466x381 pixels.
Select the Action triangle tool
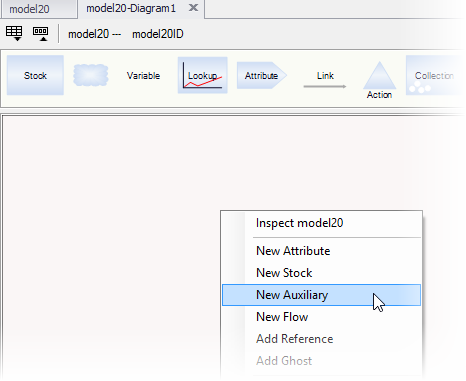pyautogui.click(x=379, y=80)
